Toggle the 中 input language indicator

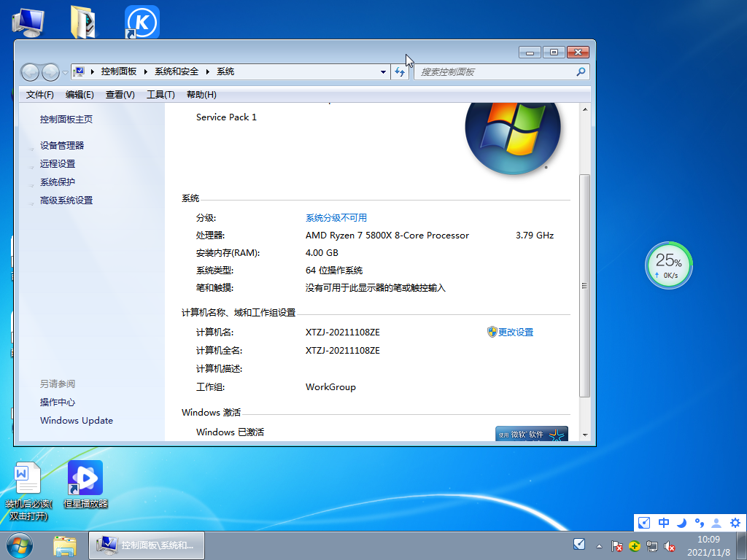tap(663, 522)
